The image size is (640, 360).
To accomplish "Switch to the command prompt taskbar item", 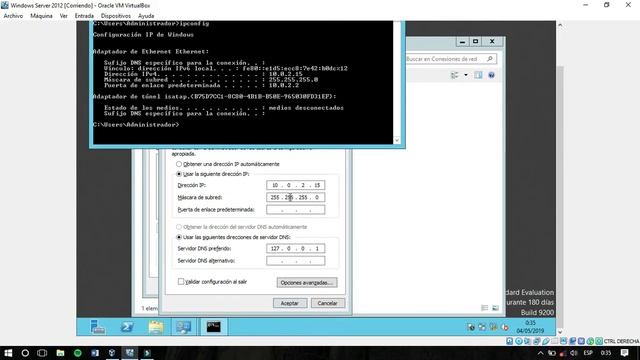I will (x=213, y=327).
